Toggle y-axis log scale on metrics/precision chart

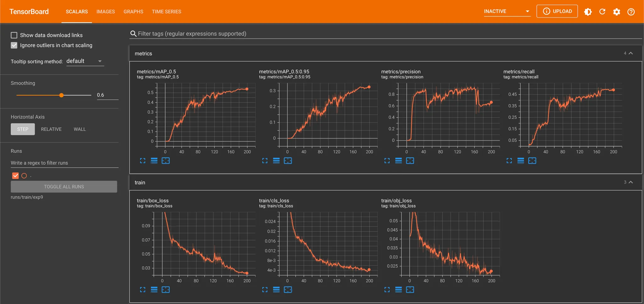point(398,161)
